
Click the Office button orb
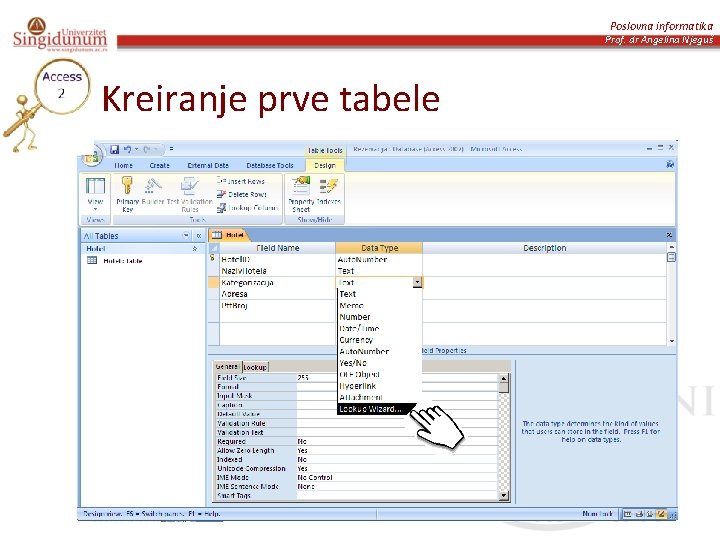pos(91,157)
